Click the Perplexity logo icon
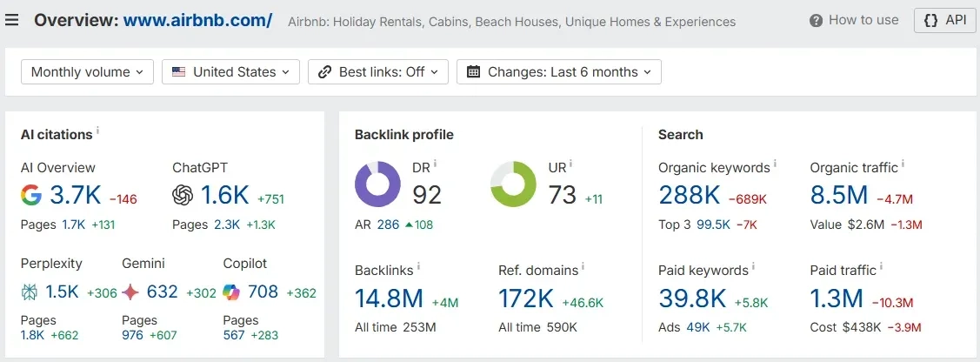 pos(30,292)
